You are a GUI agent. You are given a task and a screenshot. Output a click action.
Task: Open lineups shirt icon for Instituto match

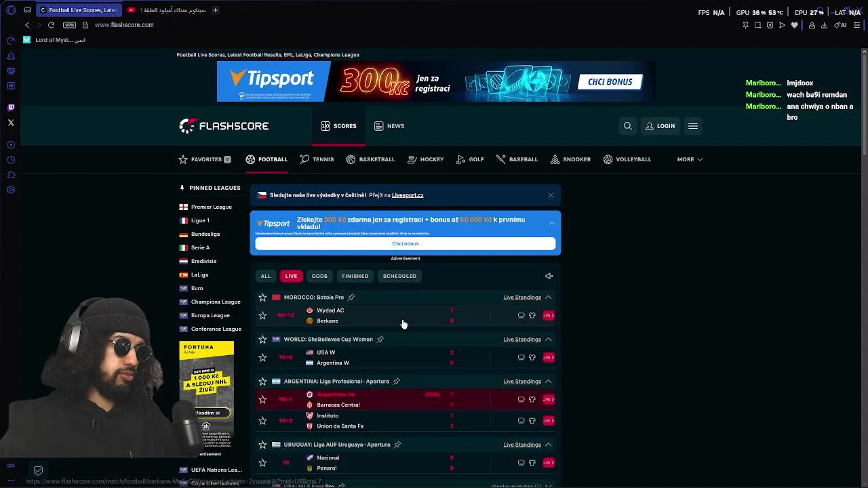(x=532, y=421)
